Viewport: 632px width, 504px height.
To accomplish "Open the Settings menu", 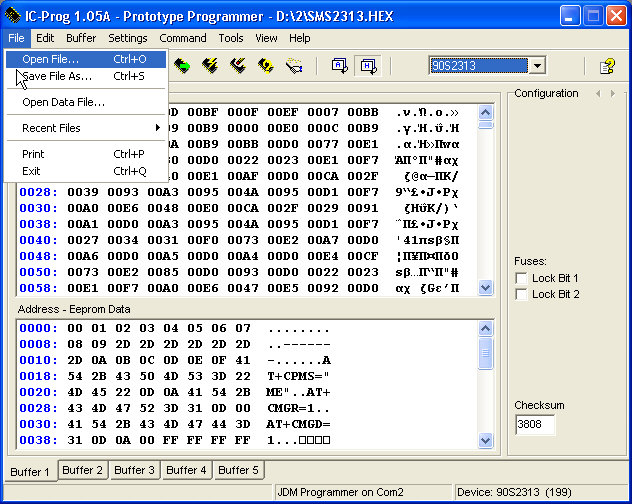I will coord(127,38).
